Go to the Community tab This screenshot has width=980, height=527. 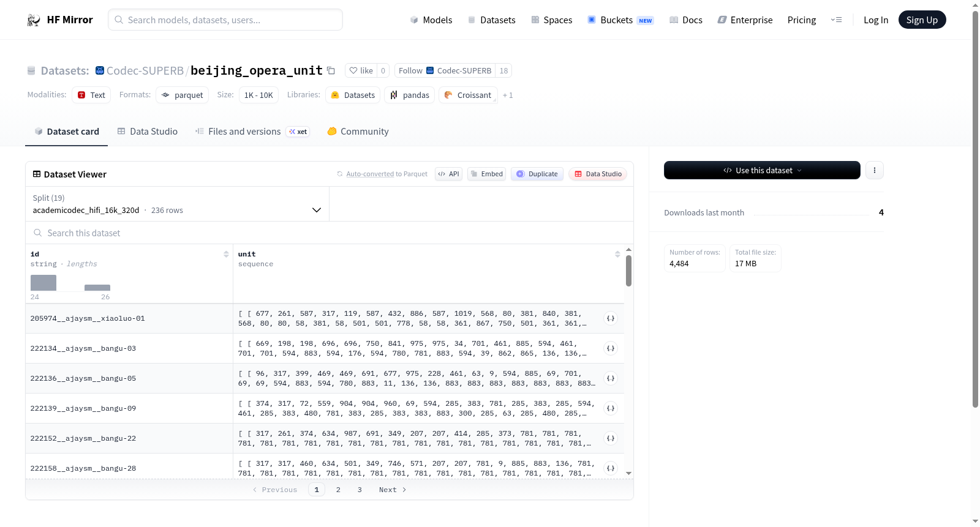358,132
